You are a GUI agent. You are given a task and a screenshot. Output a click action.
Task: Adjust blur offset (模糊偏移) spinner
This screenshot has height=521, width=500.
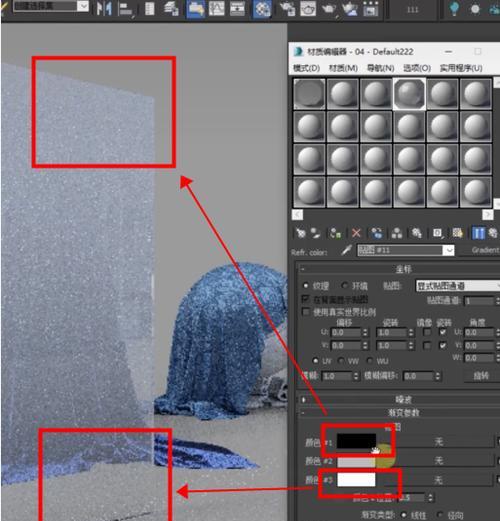point(438,376)
